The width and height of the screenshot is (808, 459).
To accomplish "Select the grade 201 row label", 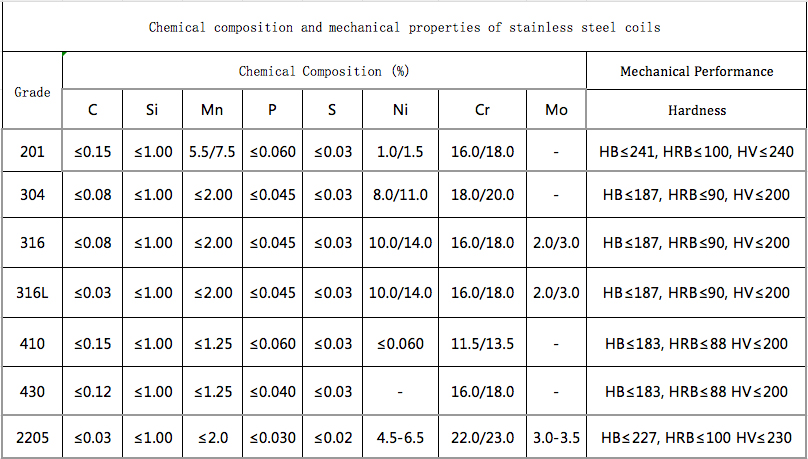I will pyautogui.click(x=32, y=152).
